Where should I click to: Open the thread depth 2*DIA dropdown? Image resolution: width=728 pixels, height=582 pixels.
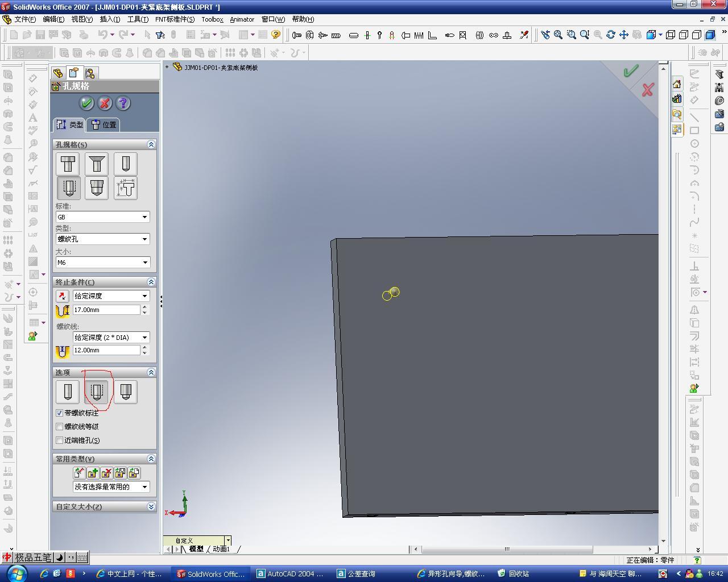pos(111,337)
